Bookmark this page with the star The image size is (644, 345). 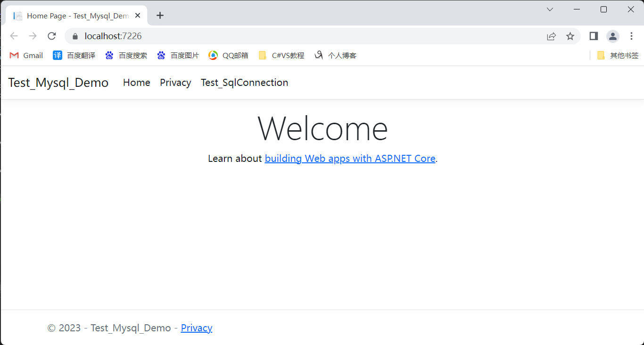click(x=570, y=36)
